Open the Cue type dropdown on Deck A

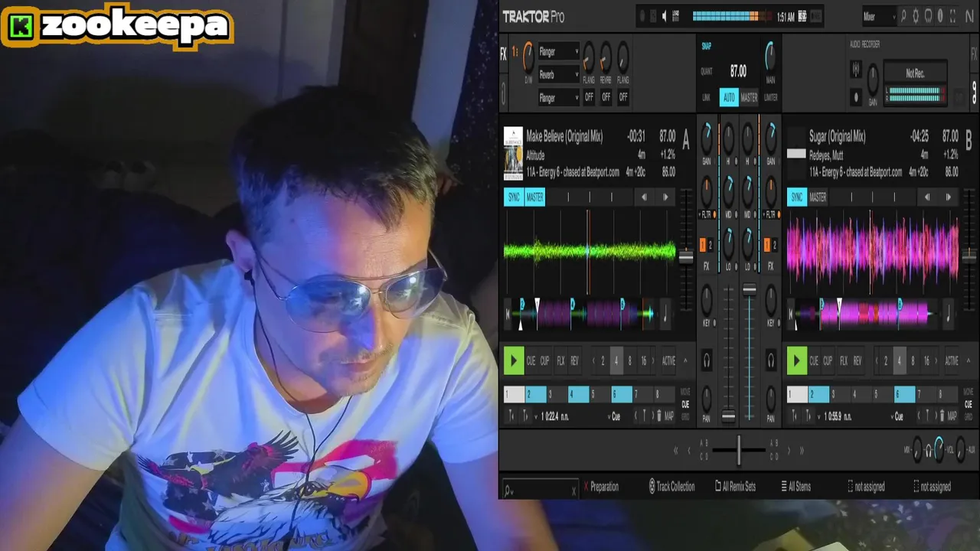[x=615, y=416]
